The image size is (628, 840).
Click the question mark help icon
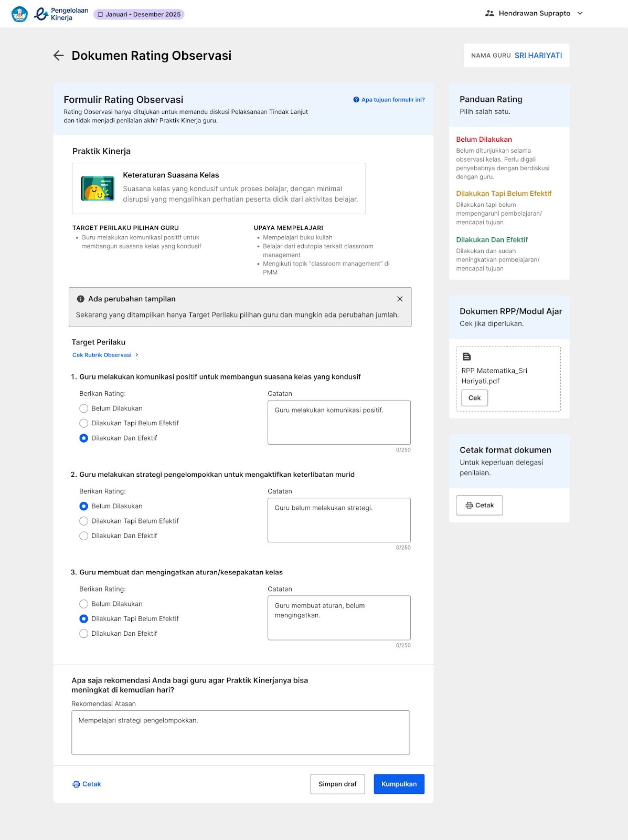pyautogui.click(x=356, y=100)
